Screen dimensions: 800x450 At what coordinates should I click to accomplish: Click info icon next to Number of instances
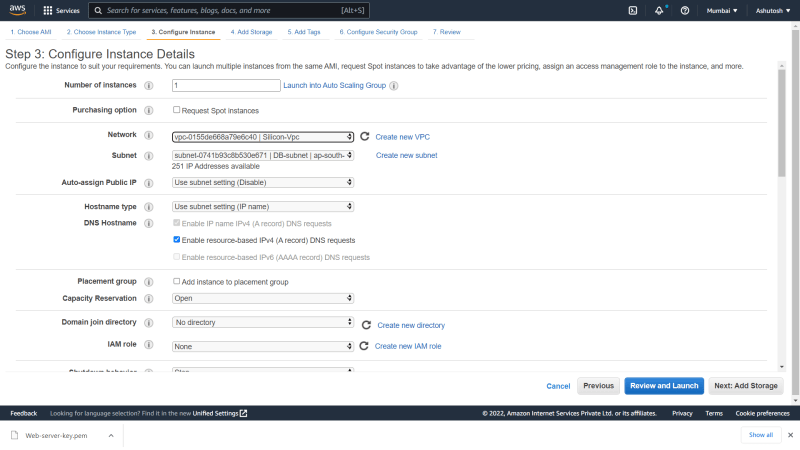(x=148, y=86)
